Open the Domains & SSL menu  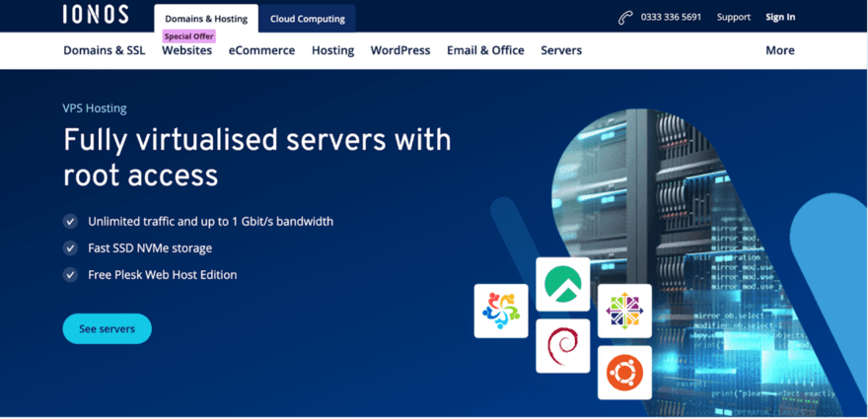[105, 50]
